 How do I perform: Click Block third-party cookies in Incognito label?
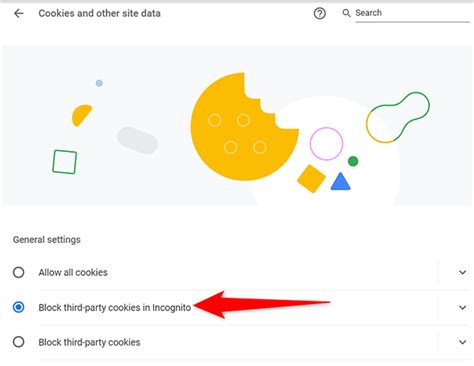[x=115, y=307]
